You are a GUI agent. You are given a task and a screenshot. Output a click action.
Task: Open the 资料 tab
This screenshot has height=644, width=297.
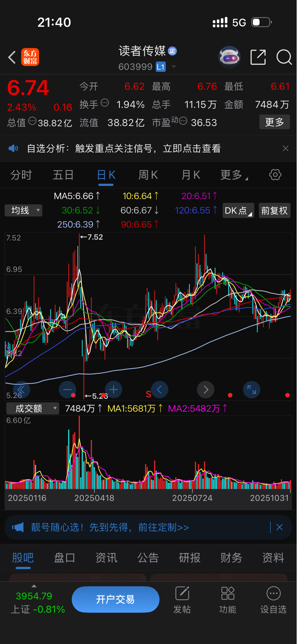(x=273, y=558)
